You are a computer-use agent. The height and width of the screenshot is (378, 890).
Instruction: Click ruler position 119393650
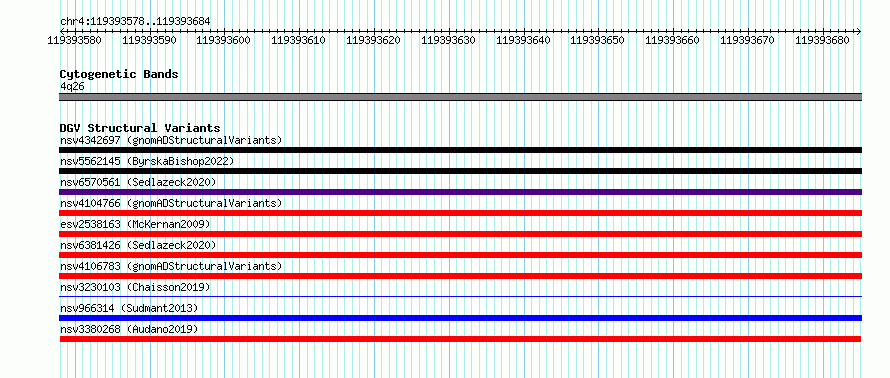pos(597,40)
